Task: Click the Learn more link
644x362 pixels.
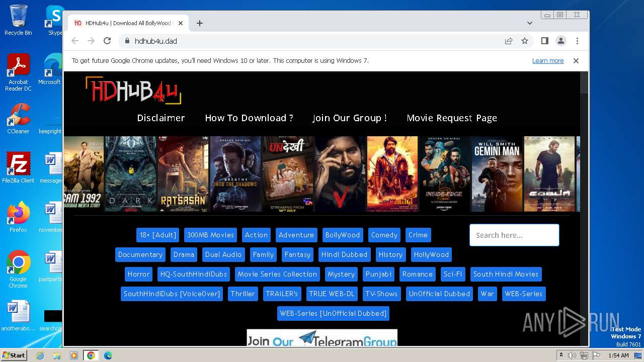Action: (548, 61)
